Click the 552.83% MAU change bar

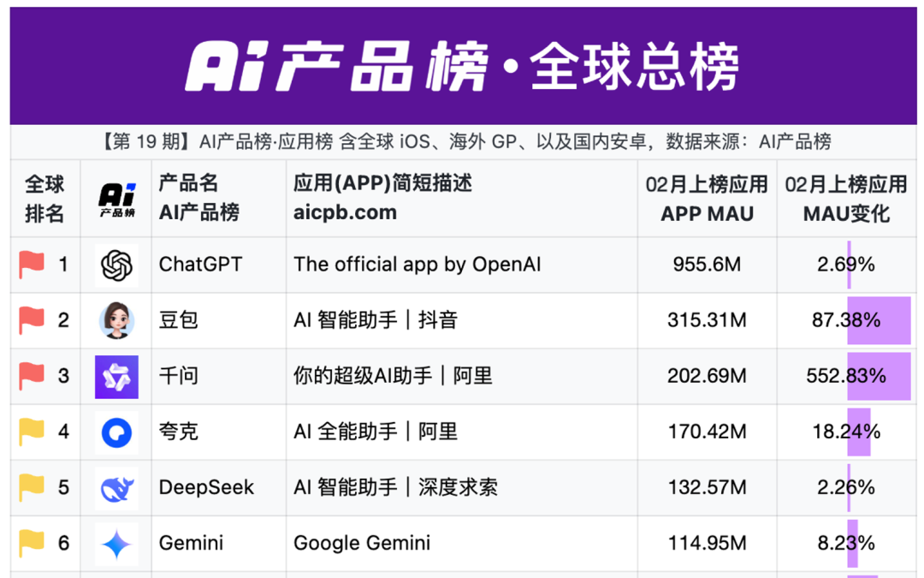coord(879,376)
